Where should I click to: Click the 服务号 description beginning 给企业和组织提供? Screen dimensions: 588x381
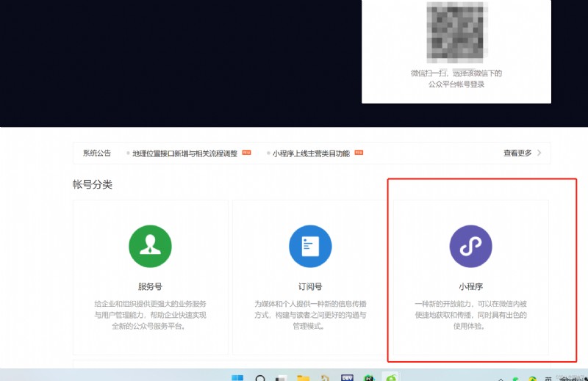point(150,315)
